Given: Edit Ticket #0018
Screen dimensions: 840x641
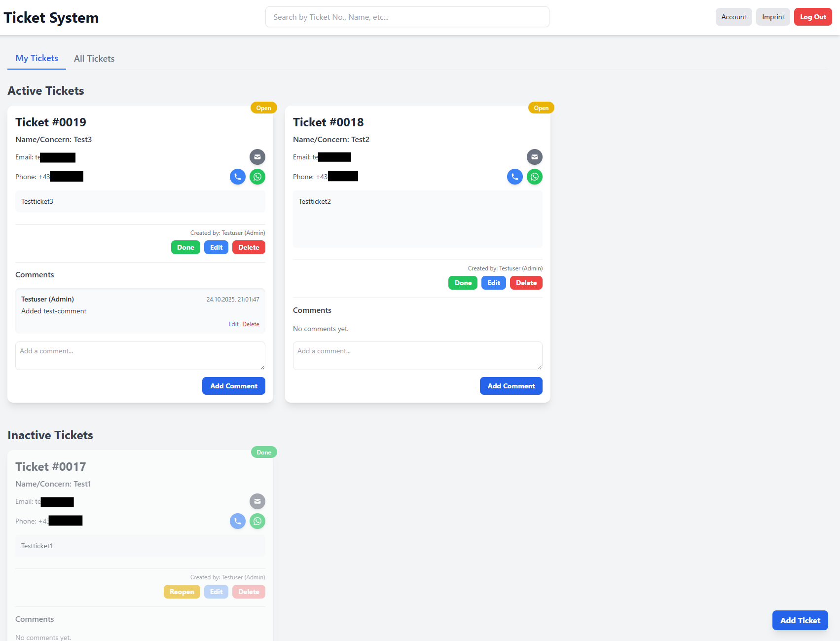Looking at the screenshot, I should pyautogui.click(x=493, y=283).
